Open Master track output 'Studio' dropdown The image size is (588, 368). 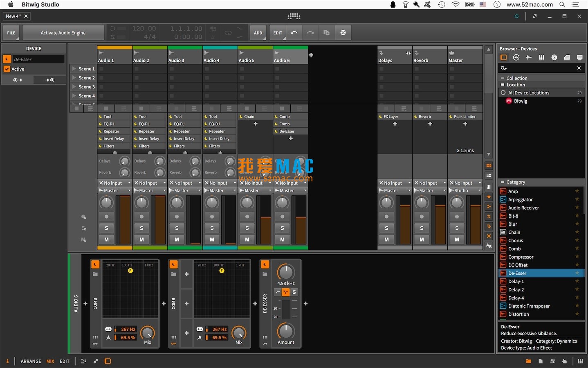[x=465, y=190]
